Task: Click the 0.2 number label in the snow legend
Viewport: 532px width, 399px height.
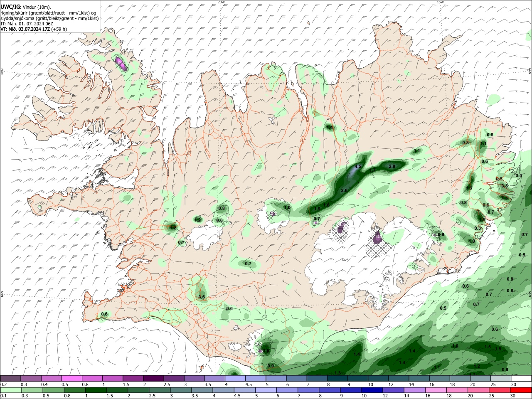Action: click(3, 384)
